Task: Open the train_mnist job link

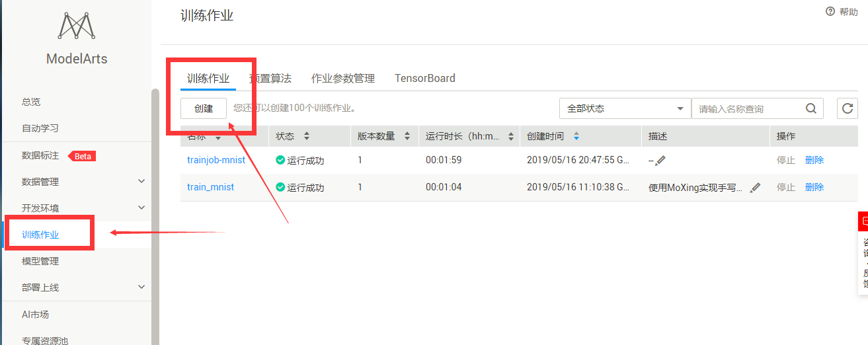Action: click(210, 187)
